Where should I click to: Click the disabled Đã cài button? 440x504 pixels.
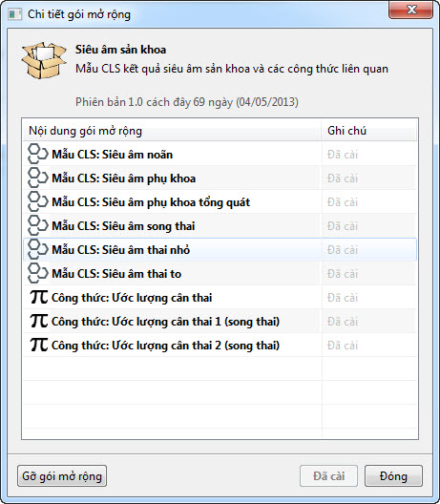click(328, 476)
